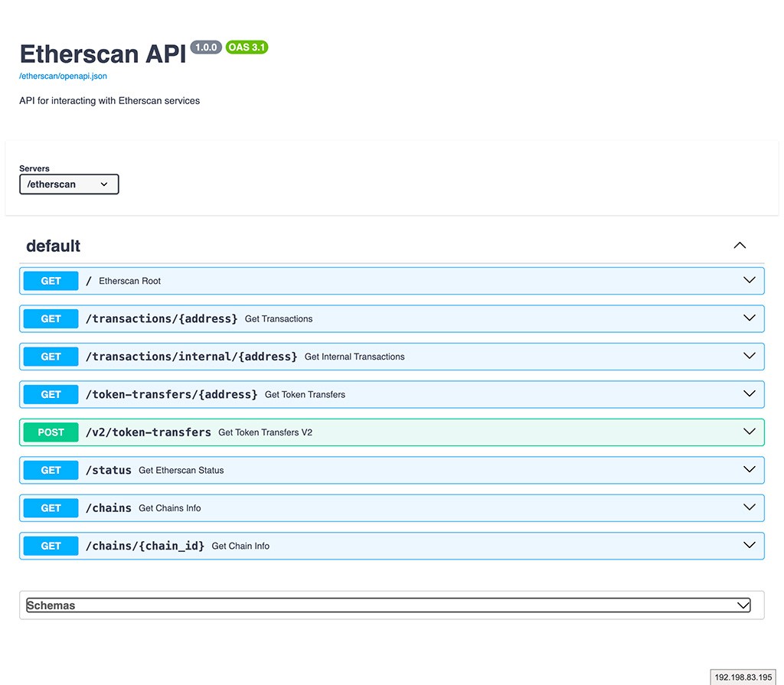Click the Get Chains Info description
The height and width of the screenshot is (685, 784).
169,508
